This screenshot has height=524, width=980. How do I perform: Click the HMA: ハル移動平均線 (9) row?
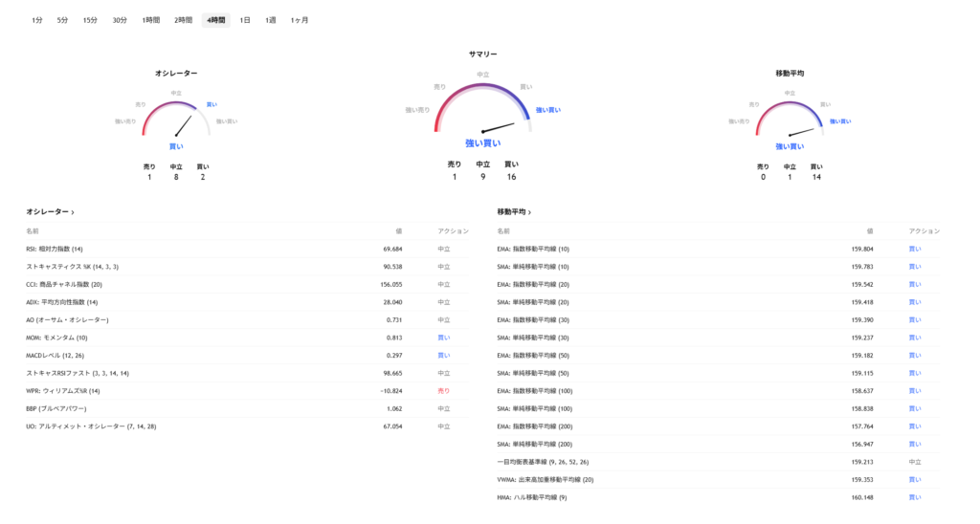pos(532,497)
